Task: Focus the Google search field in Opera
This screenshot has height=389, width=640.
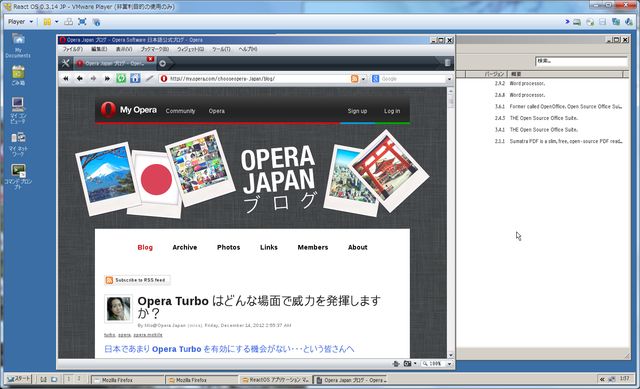Action: [412, 78]
